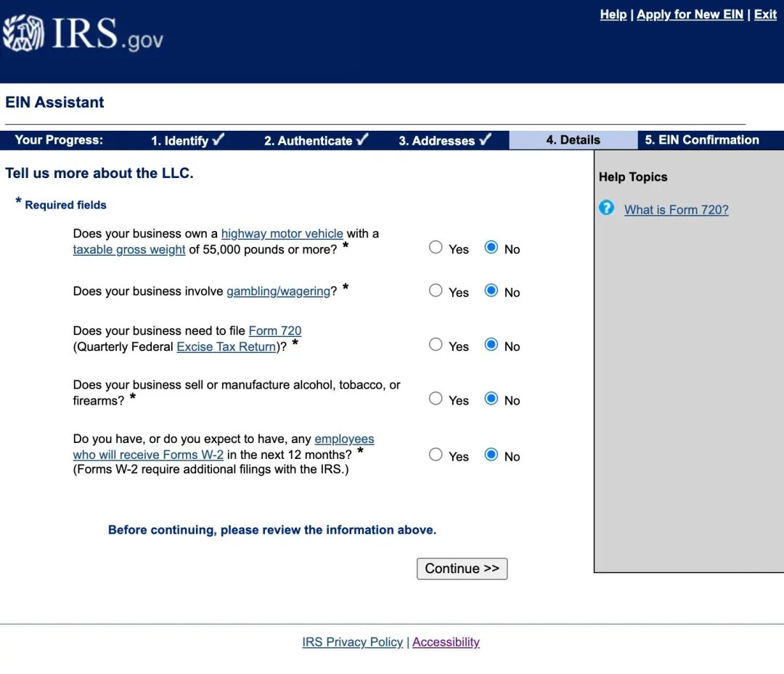
Task: Select No for gambling/wagering question
Action: (491, 291)
